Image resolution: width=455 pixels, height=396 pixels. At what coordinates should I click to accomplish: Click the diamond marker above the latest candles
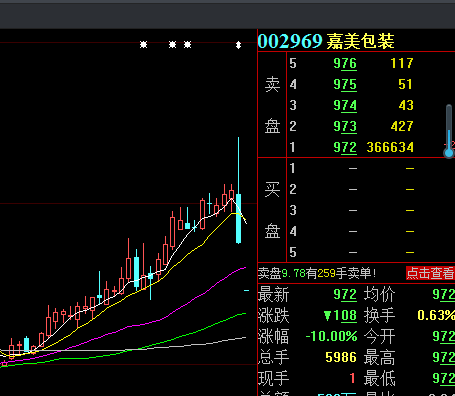coord(238,45)
